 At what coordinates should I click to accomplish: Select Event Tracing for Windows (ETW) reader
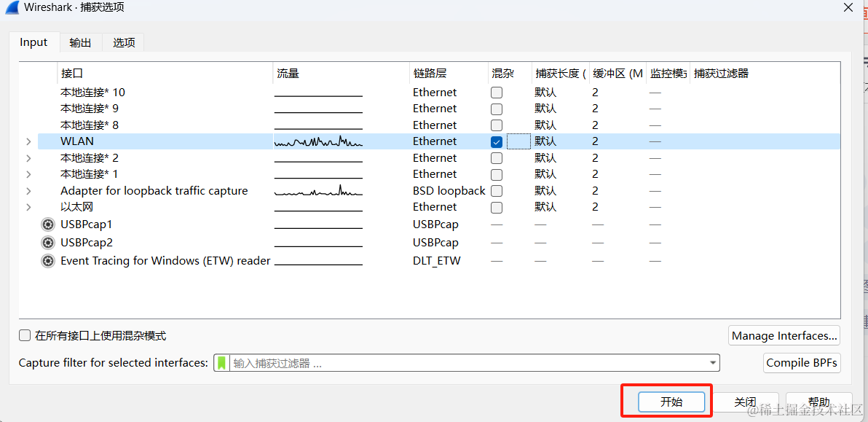(165, 261)
